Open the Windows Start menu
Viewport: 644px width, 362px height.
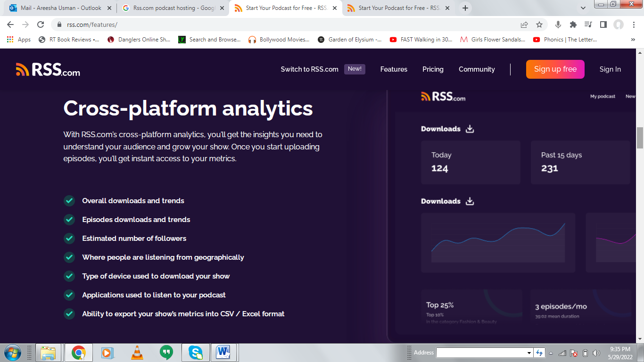coord(12,353)
